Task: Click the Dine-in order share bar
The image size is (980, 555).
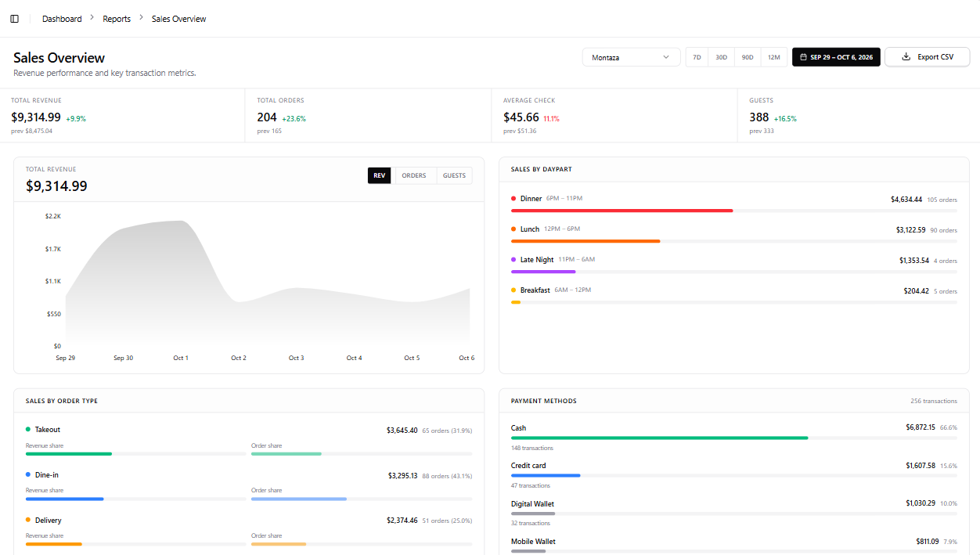Action: pos(362,499)
